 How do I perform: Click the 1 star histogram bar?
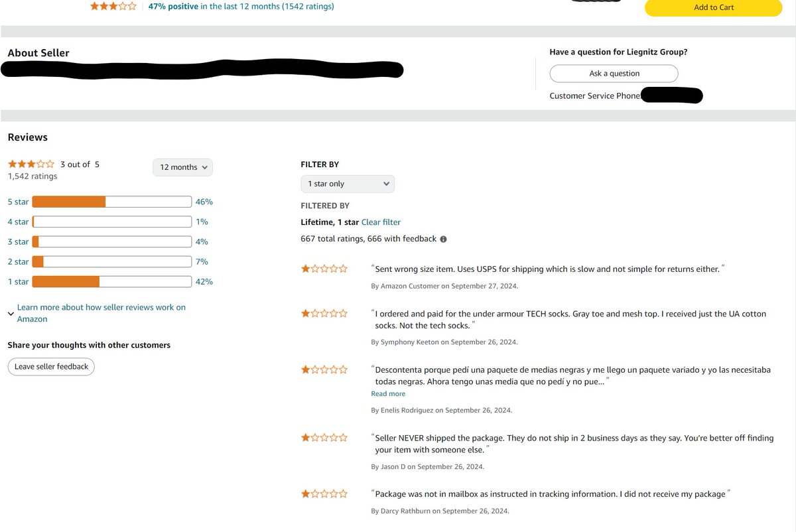click(x=112, y=281)
